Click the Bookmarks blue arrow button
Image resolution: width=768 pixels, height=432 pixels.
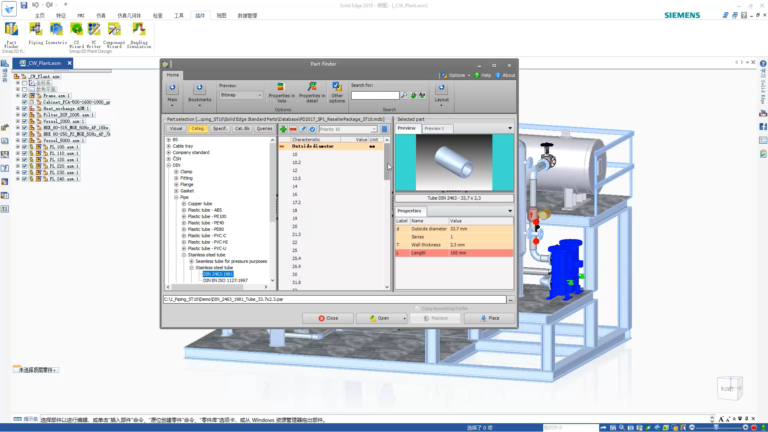(199, 88)
